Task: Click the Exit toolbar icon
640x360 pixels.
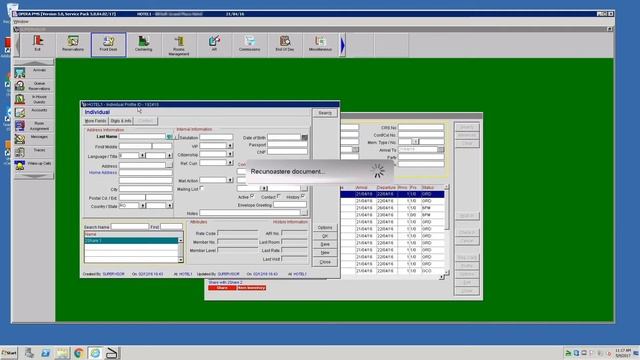Action: tap(38, 44)
